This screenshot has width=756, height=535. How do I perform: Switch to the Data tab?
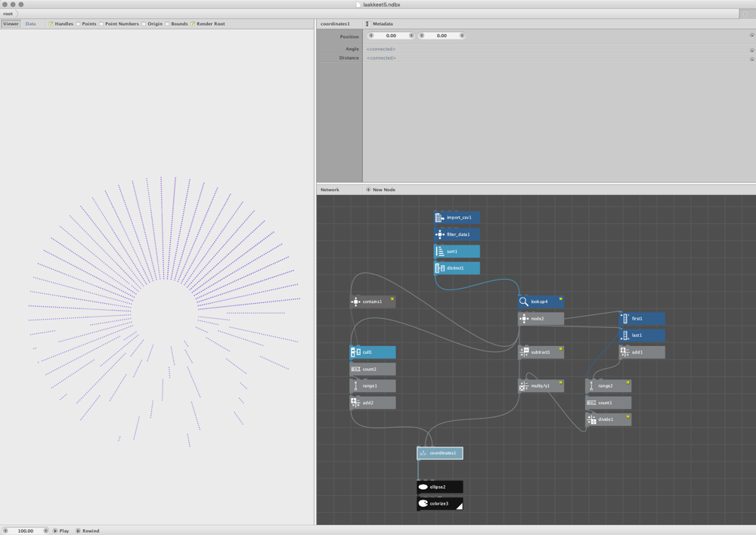pos(30,23)
